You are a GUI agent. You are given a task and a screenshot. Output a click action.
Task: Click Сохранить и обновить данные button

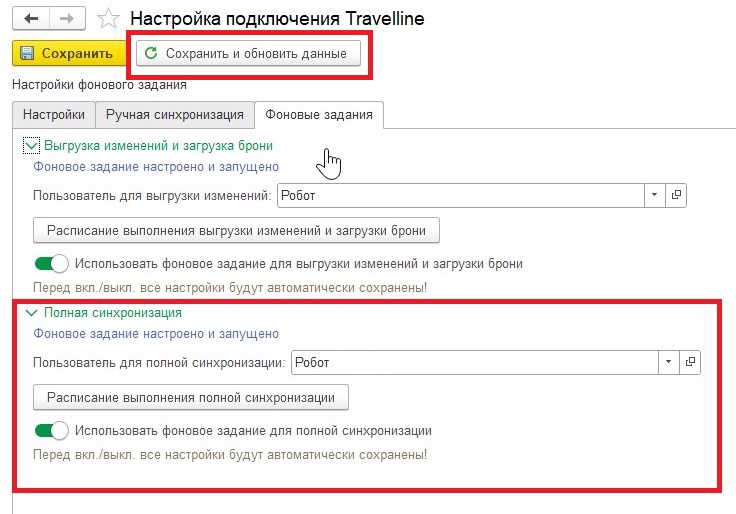[x=248, y=54]
